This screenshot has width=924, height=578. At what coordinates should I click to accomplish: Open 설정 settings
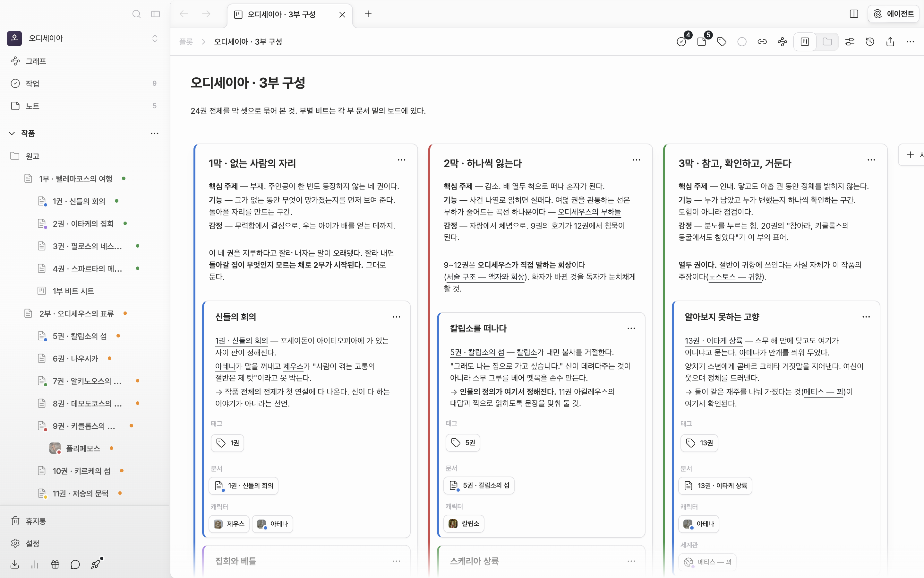pos(85,543)
